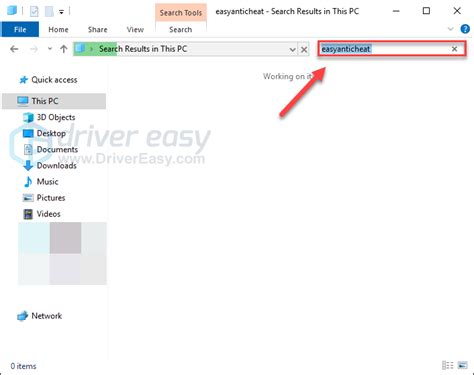Switch to Details view in status bar
The width and height of the screenshot is (474, 375).
(x=448, y=365)
